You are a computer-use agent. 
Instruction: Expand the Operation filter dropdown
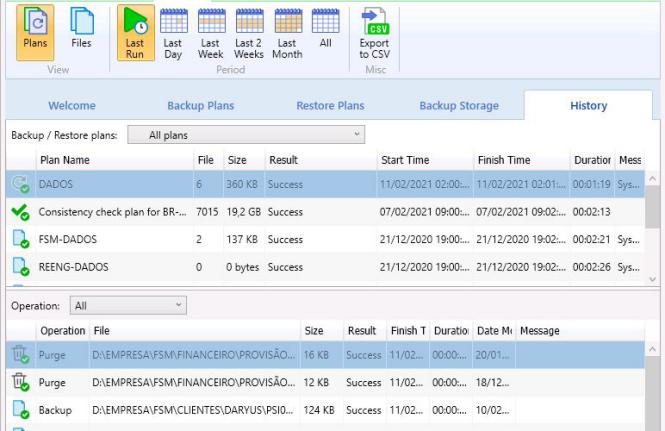127,304
